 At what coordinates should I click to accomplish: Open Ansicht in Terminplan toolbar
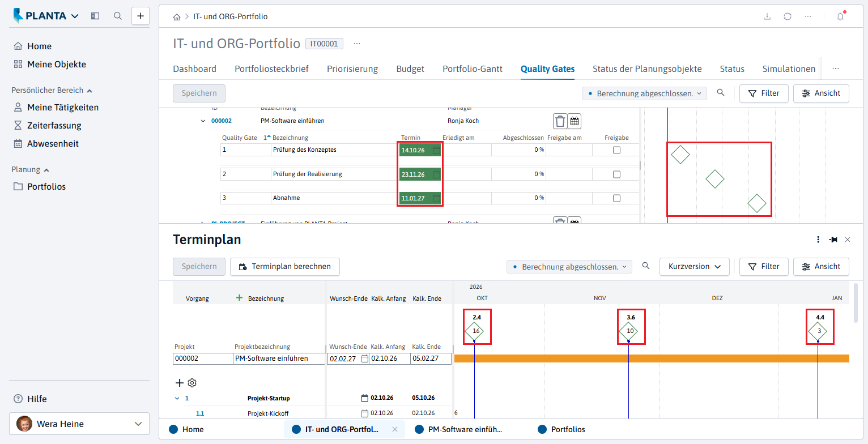pos(821,266)
